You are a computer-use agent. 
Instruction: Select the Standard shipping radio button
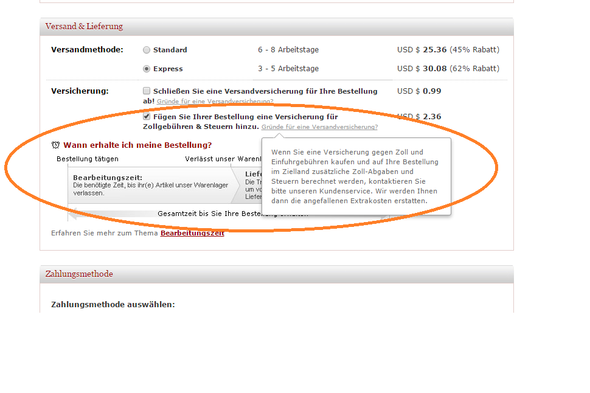(146, 50)
